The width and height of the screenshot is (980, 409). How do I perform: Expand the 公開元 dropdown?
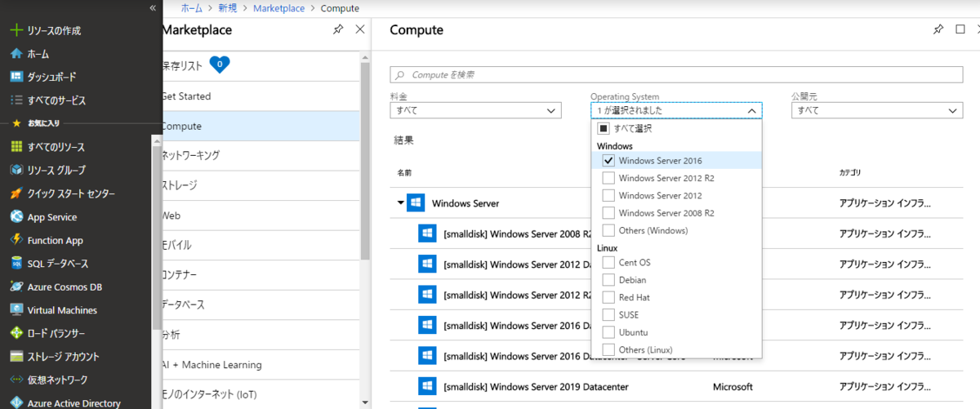pyautogui.click(x=876, y=110)
